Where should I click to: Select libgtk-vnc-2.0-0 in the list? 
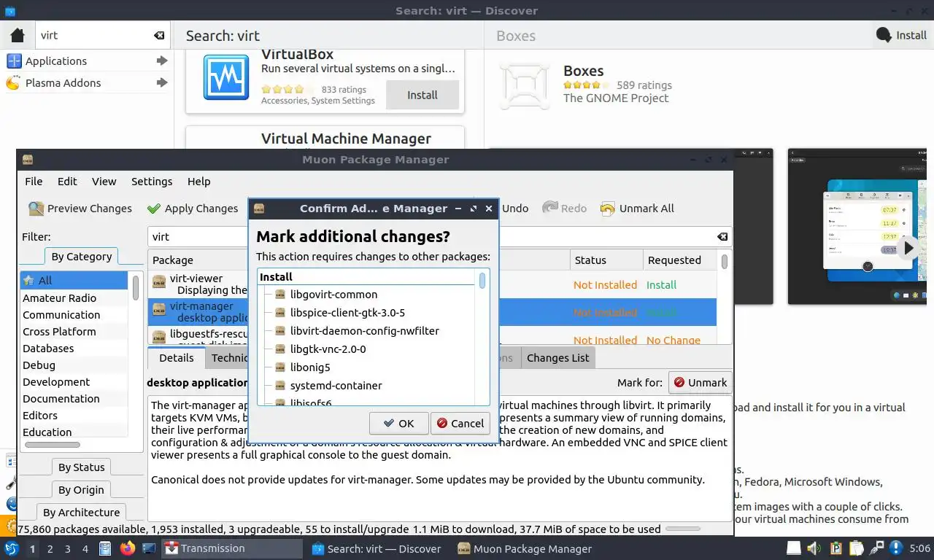click(x=328, y=349)
